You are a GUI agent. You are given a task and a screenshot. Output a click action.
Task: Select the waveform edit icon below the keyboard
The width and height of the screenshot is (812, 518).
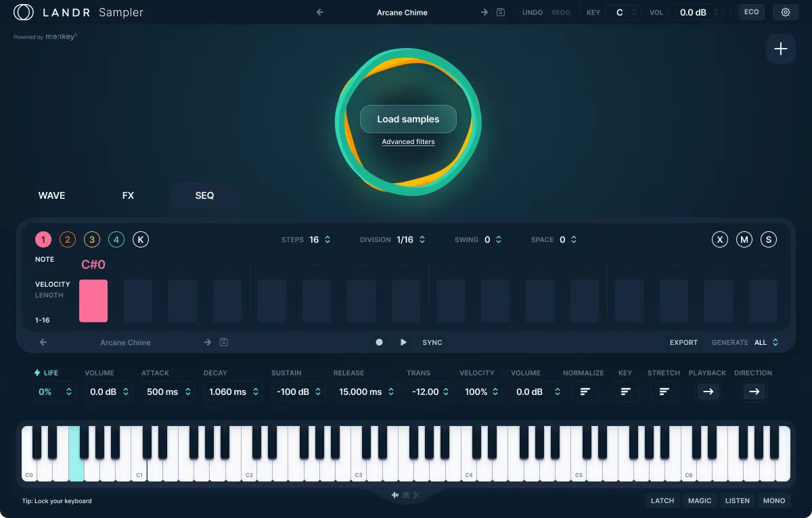pyautogui.click(x=395, y=494)
